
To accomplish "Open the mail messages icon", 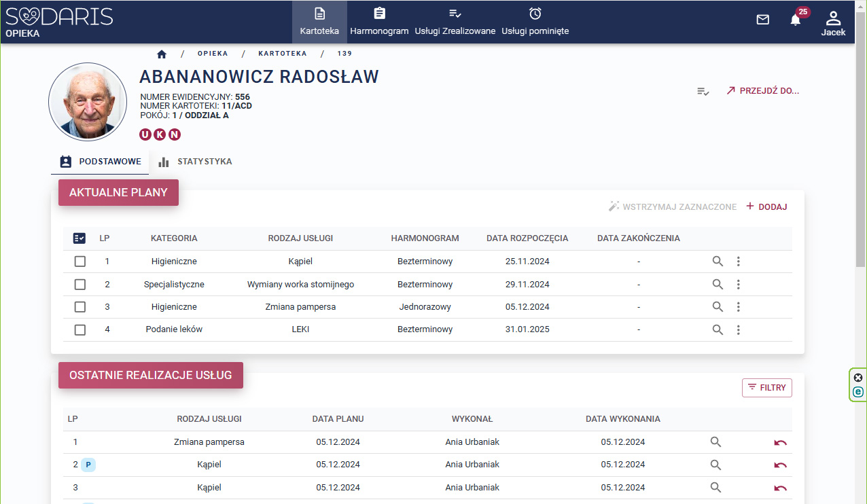I will point(762,20).
